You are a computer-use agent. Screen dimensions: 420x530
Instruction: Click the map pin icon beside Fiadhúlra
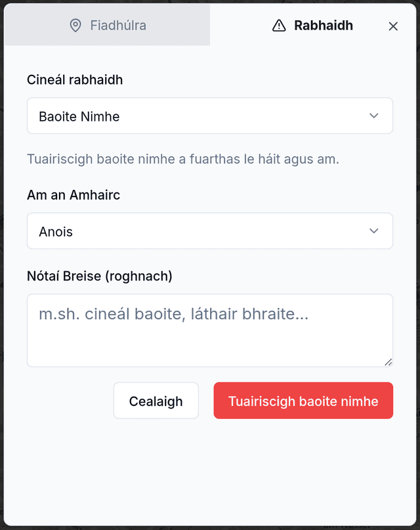pyautogui.click(x=75, y=26)
